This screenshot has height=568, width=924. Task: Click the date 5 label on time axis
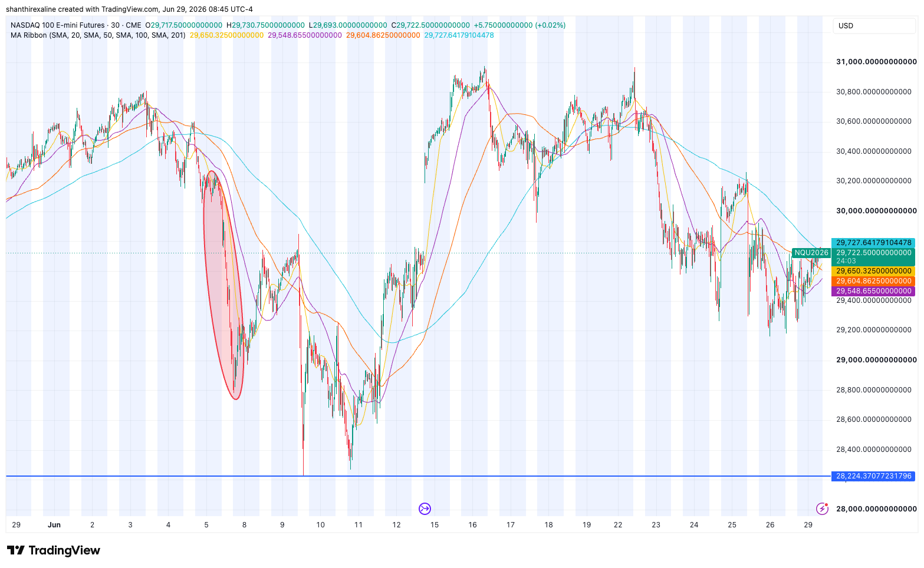[x=206, y=524]
